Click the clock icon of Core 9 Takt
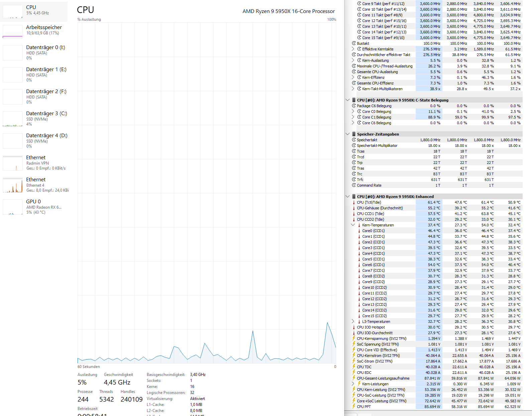 pos(359,4)
